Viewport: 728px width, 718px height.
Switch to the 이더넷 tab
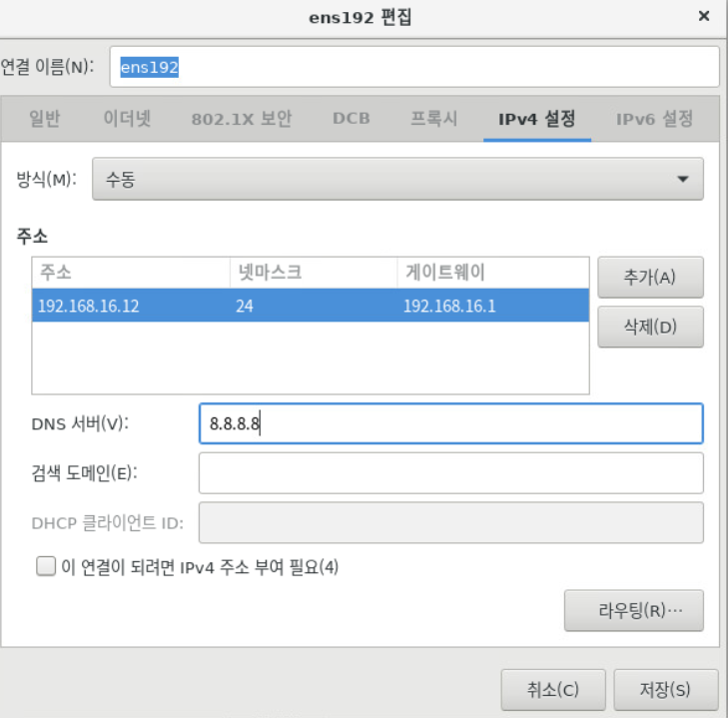click(x=127, y=119)
